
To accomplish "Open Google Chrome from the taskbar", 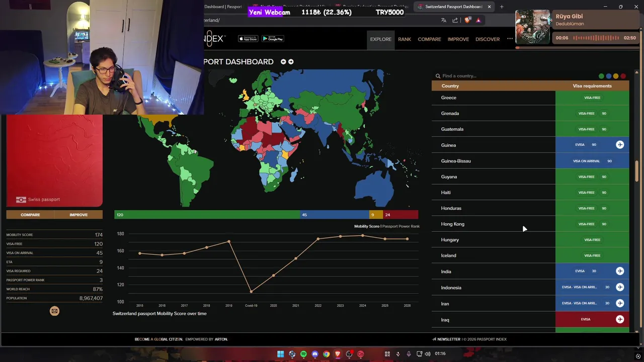I will click(x=327, y=354).
